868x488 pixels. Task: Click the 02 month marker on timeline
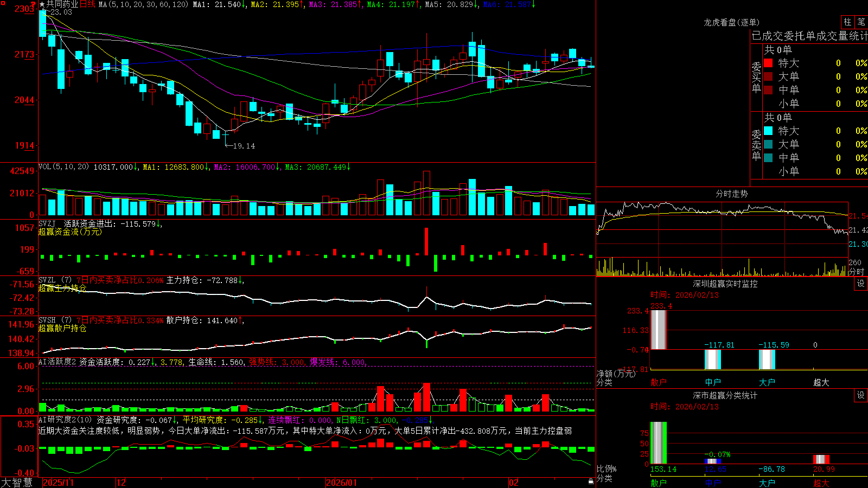513,483
